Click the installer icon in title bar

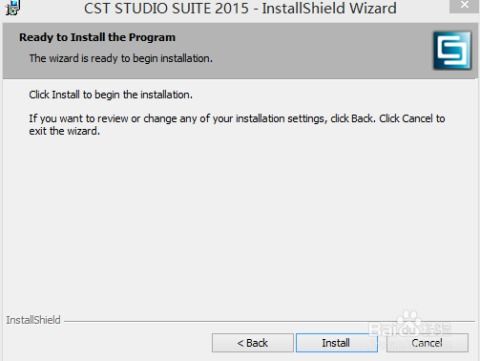click(x=12, y=8)
